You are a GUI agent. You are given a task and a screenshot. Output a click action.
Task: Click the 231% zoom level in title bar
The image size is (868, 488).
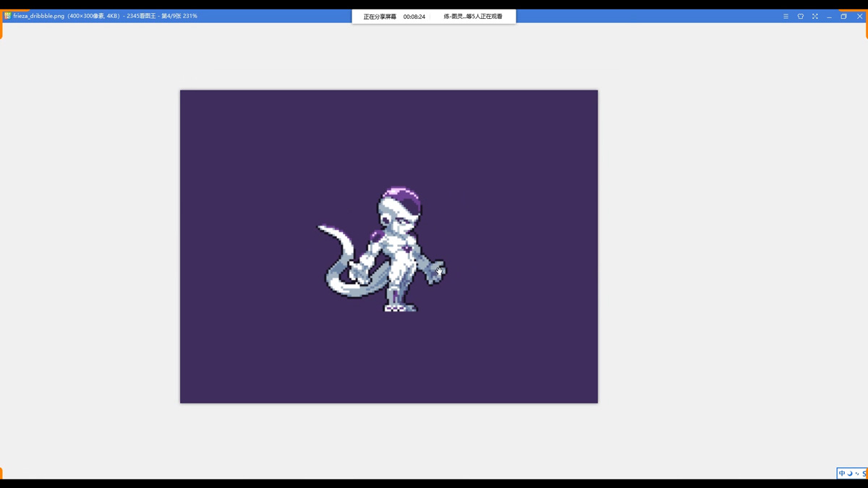(190, 16)
